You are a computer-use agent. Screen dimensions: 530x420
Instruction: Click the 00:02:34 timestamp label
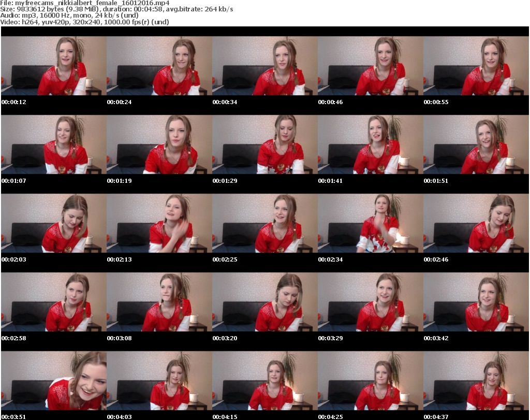tap(330, 259)
